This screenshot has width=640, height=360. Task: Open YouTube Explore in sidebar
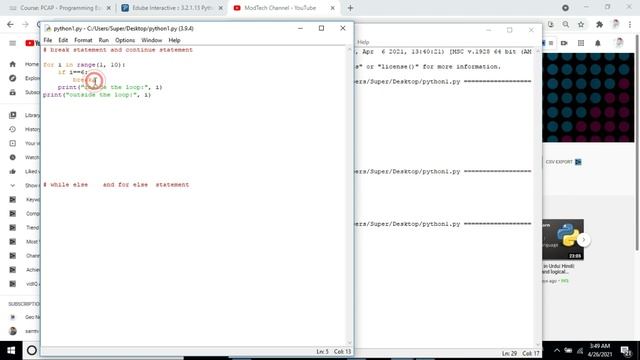pos(24,78)
